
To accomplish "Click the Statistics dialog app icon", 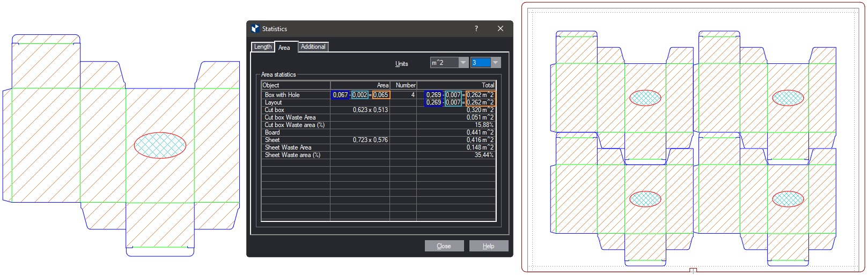I will (255, 29).
